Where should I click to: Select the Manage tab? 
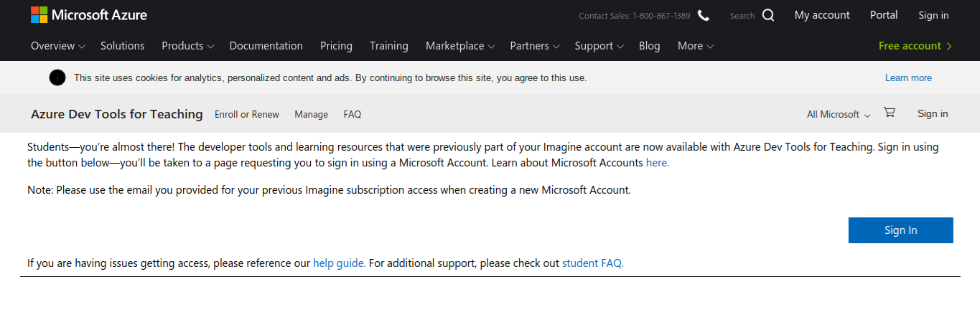[x=311, y=114]
